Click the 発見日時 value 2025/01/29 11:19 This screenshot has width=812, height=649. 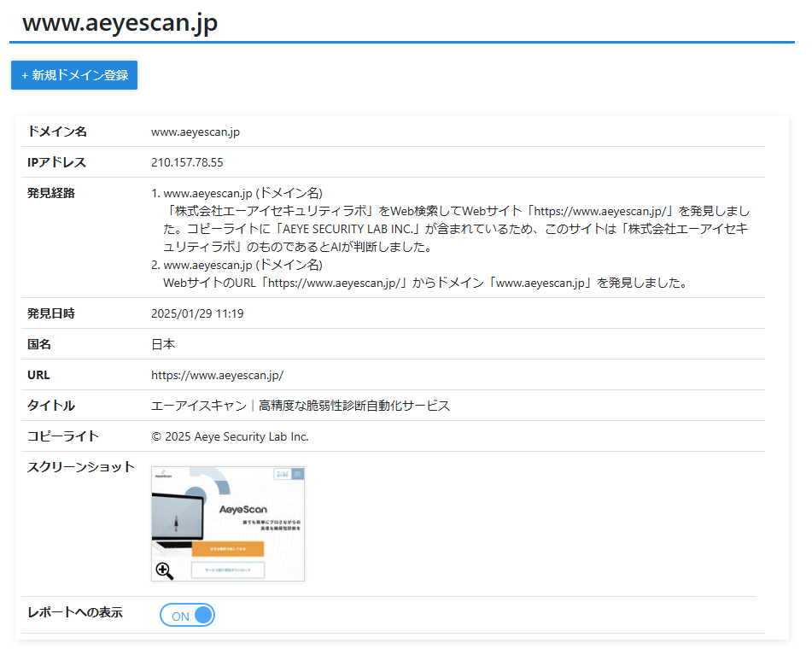196,314
